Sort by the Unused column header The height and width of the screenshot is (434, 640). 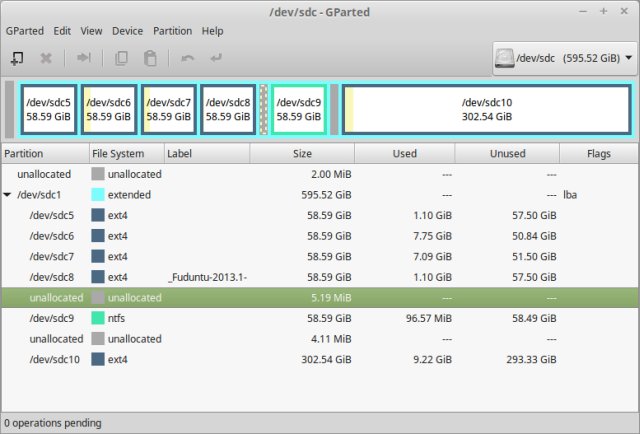tap(507, 154)
